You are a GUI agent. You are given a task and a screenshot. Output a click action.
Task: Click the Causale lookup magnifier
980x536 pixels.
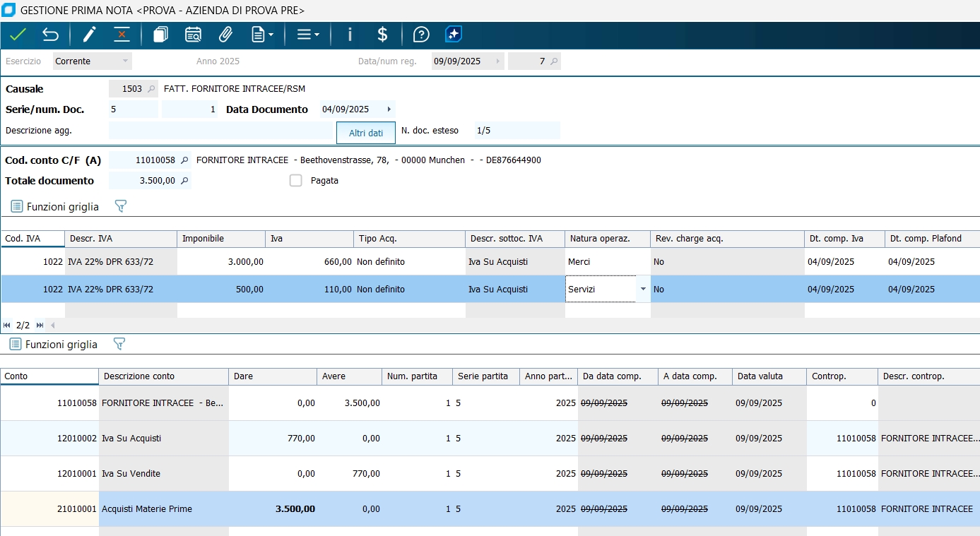point(150,89)
